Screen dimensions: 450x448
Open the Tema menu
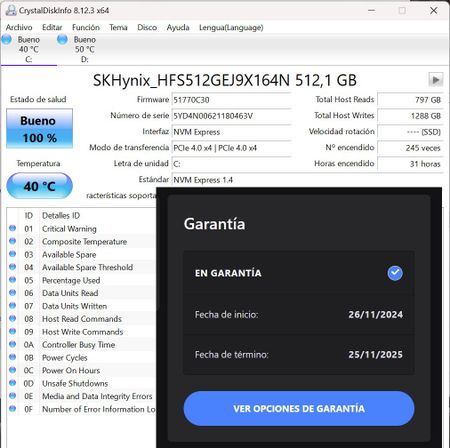118,27
